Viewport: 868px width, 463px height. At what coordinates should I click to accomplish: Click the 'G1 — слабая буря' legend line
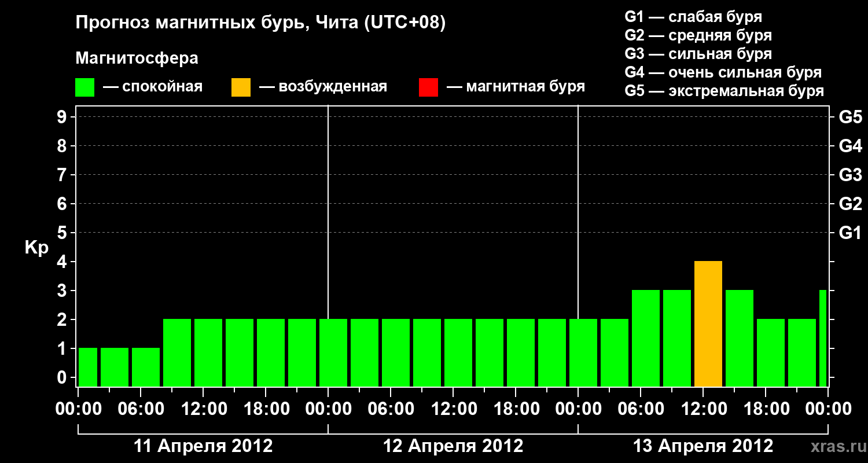coord(693,17)
